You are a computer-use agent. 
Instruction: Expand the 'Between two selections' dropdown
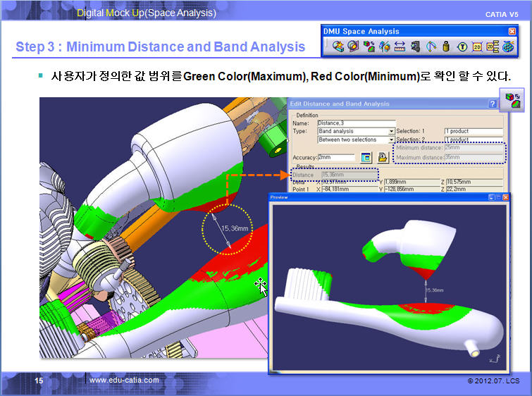click(391, 140)
